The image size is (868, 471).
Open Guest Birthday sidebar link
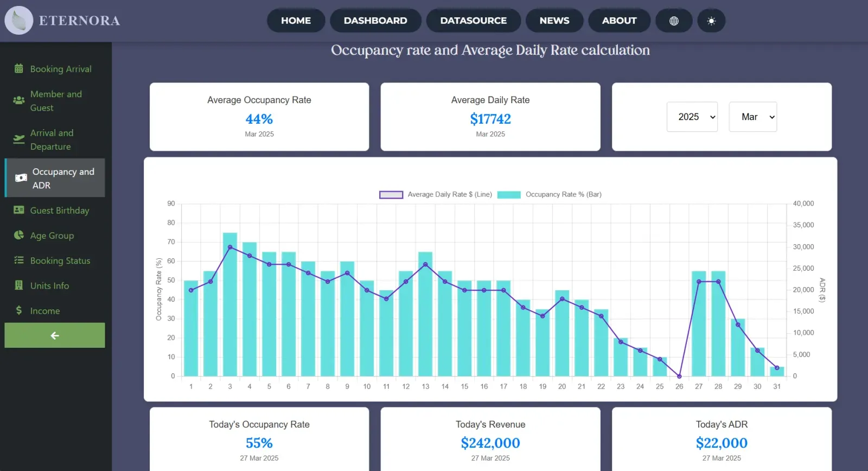click(55, 210)
